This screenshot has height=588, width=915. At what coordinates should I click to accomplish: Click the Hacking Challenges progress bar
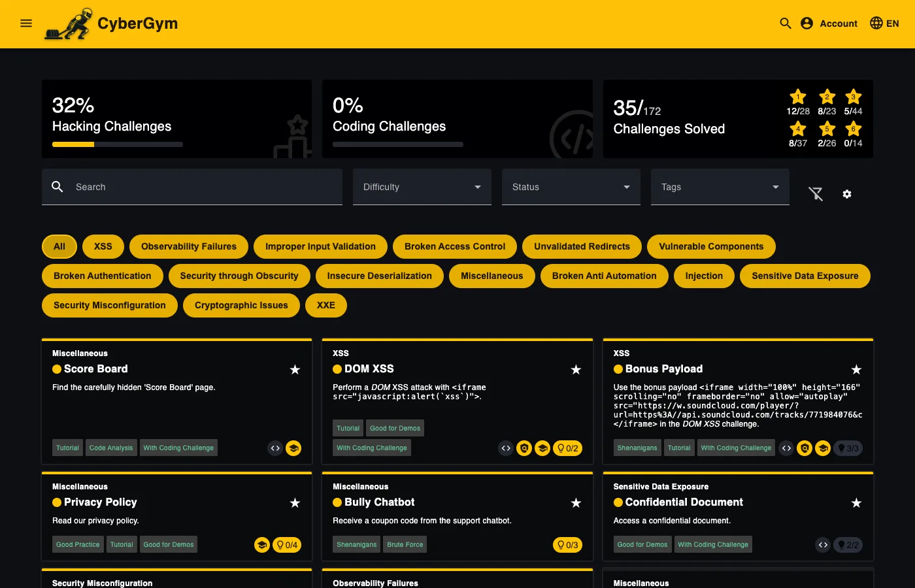[118, 144]
